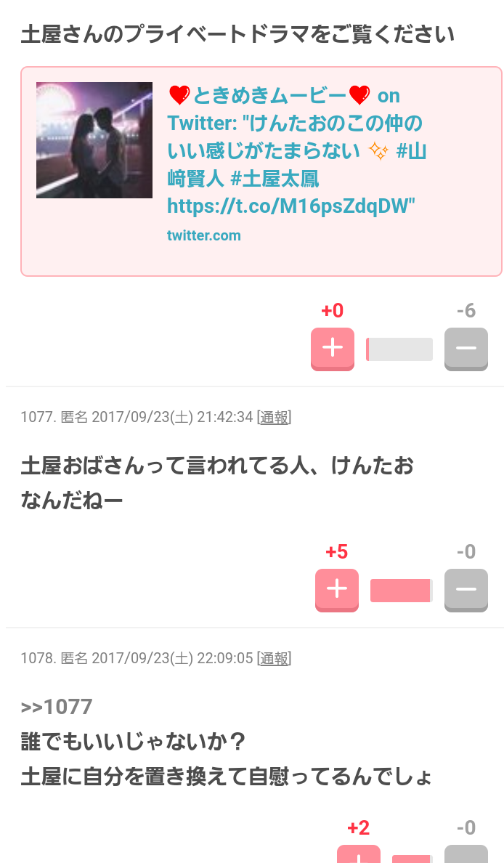Downvote comment 1078 with minus button
504x863 pixels.
point(466,854)
